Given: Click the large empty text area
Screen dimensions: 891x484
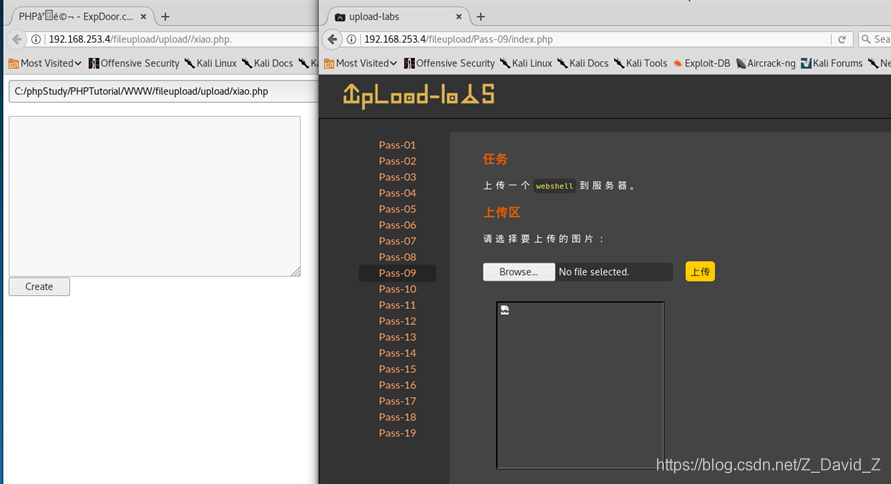Looking at the screenshot, I should 155,197.
